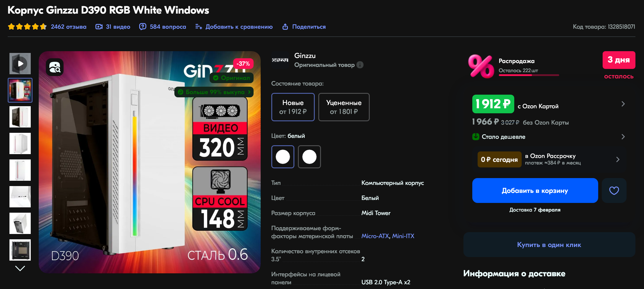Click the -37% discount badge
This screenshot has width=644, height=289.
[243, 64]
